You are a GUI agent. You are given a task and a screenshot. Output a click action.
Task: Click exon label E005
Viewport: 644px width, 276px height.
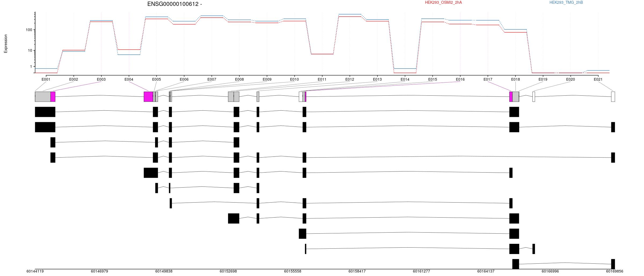156,79
